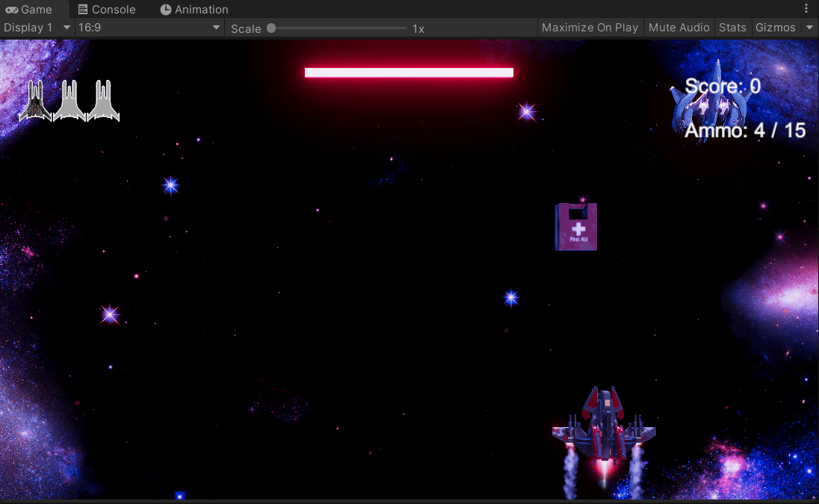This screenshot has width=819, height=504.
Task: Click the First Aid pickup item
Action: [x=575, y=227]
